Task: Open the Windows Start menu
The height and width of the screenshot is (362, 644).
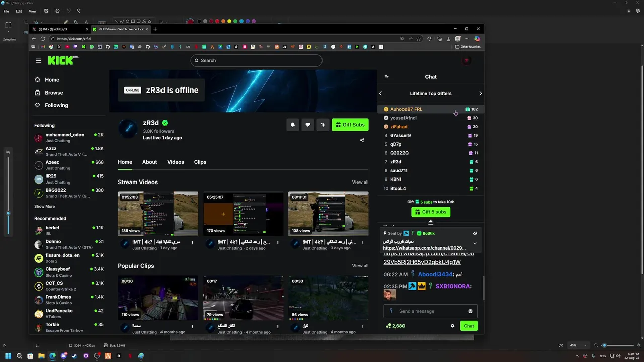Action: tap(8, 356)
